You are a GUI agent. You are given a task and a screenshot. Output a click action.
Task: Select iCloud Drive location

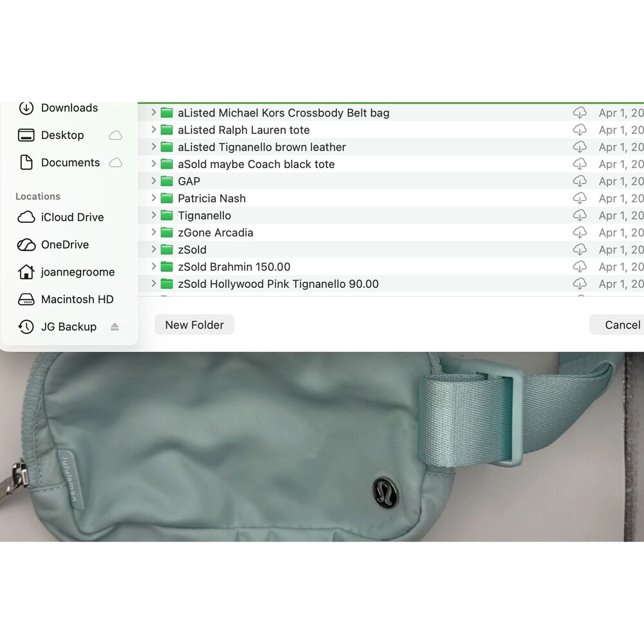point(61,217)
